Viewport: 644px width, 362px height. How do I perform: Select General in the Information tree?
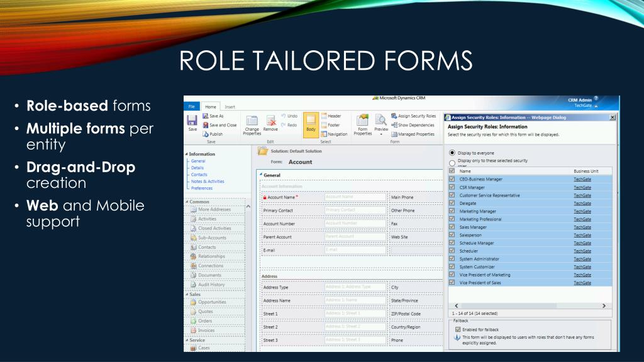pyautogui.click(x=198, y=161)
